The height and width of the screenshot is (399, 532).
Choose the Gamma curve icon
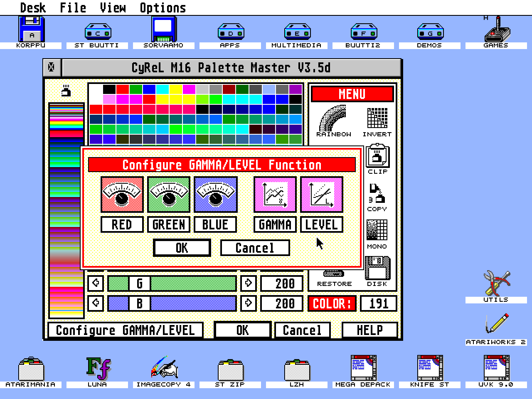point(275,194)
